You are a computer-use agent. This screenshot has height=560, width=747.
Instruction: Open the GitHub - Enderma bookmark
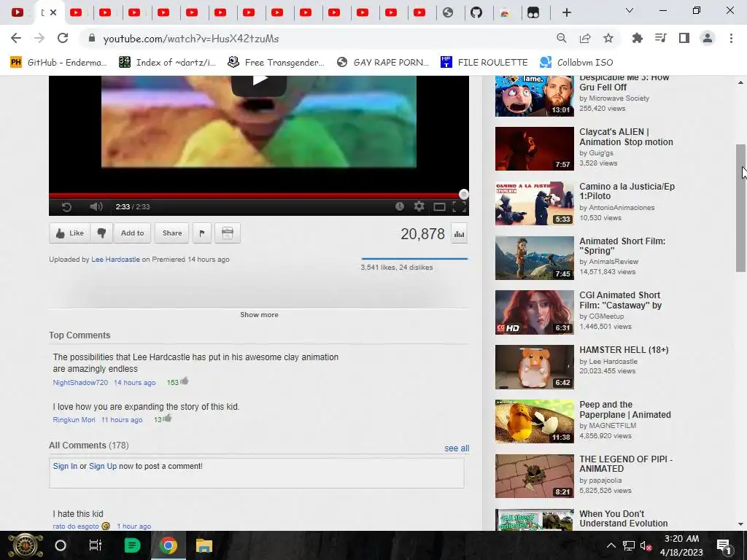(58, 63)
